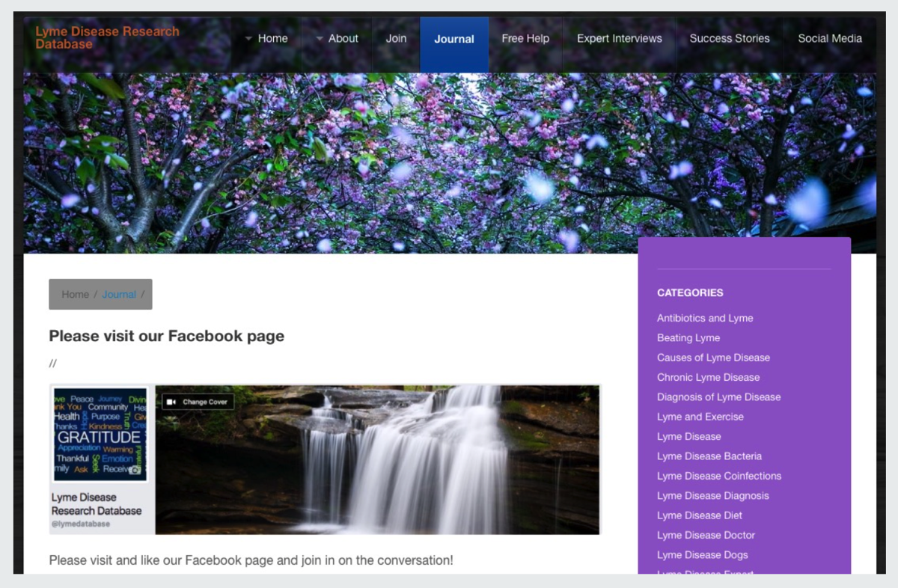
Task: Open the Gratitude word cloud profile thumbnail
Action: coord(100,434)
